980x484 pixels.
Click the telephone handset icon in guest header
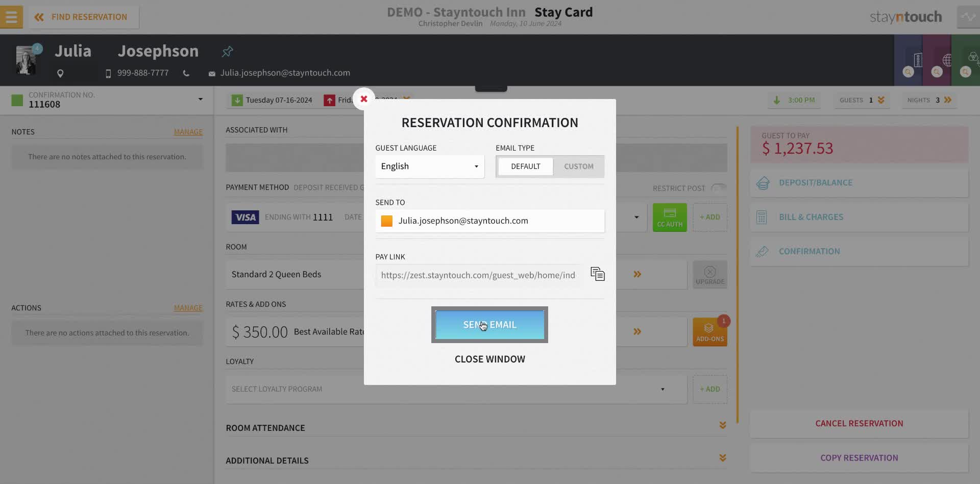(x=186, y=74)
